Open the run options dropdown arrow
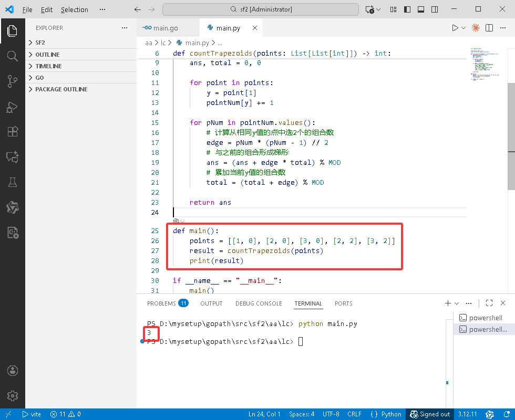Image resolution: width=515 pixels, height=420 pixels. click(463, 28)
